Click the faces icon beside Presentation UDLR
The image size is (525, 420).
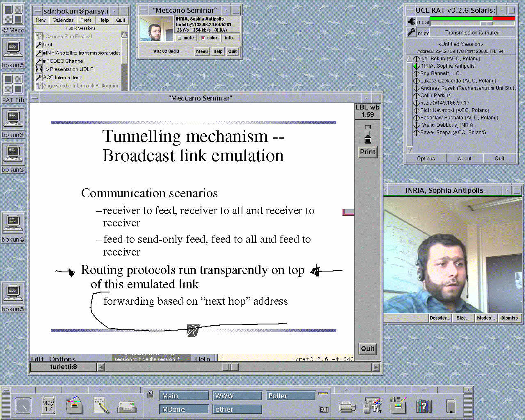click(39, 69)
